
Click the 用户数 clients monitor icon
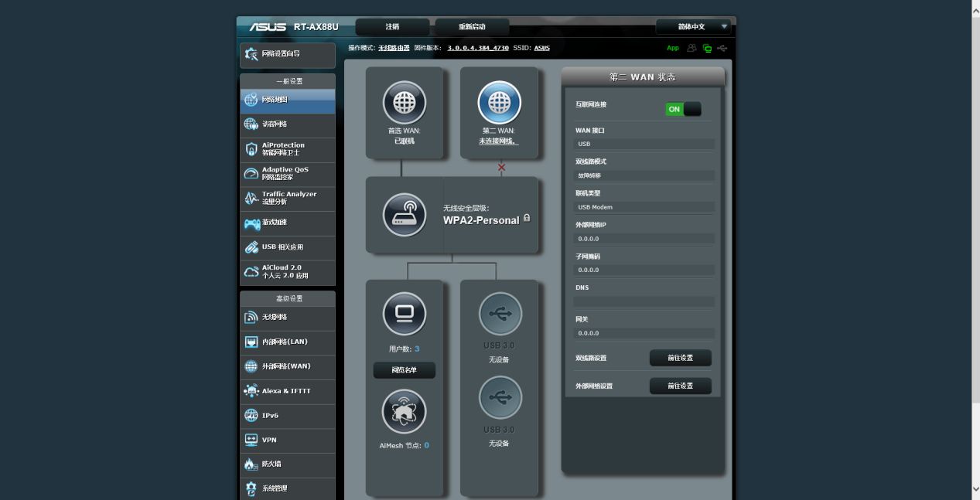tap(404, 314)
